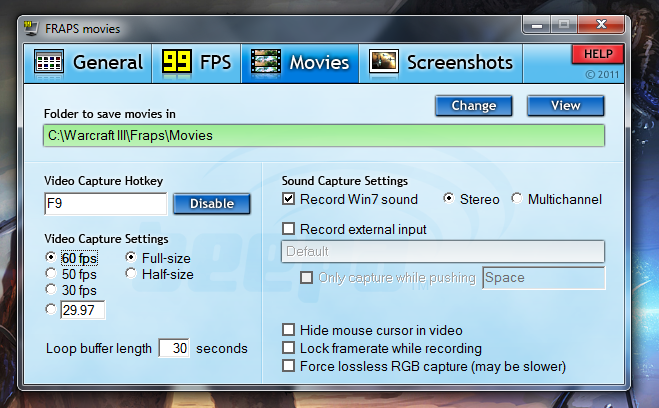The height and width of the screenshot is (408, 659).
Task: Enable Hide mouse cursor in video
Action: click(288, 330)
